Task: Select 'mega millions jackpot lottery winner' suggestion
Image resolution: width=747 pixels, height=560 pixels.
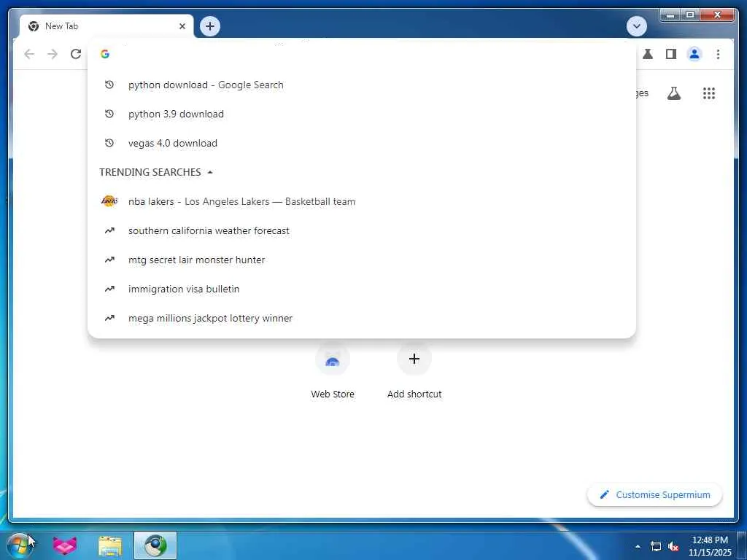Action: click(362, 318)
